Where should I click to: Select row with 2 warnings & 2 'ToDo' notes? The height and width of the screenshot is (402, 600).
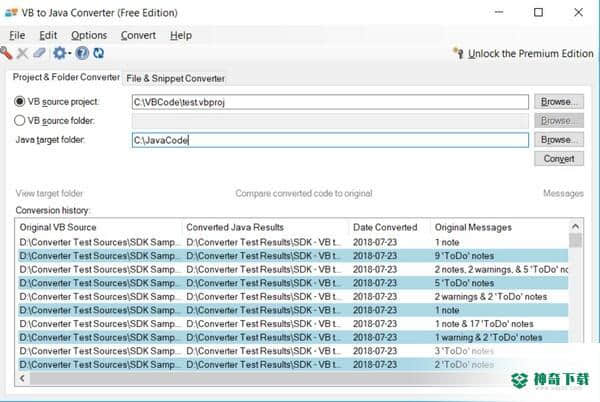293,296
